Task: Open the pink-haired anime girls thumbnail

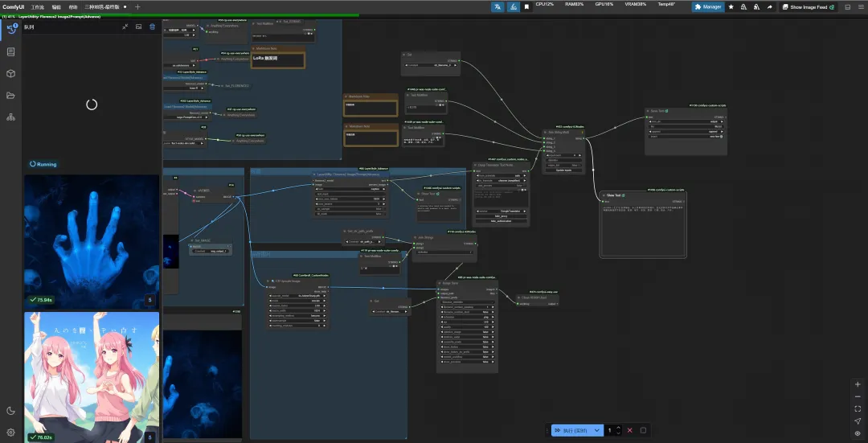Action: click(x=92, y=377)
